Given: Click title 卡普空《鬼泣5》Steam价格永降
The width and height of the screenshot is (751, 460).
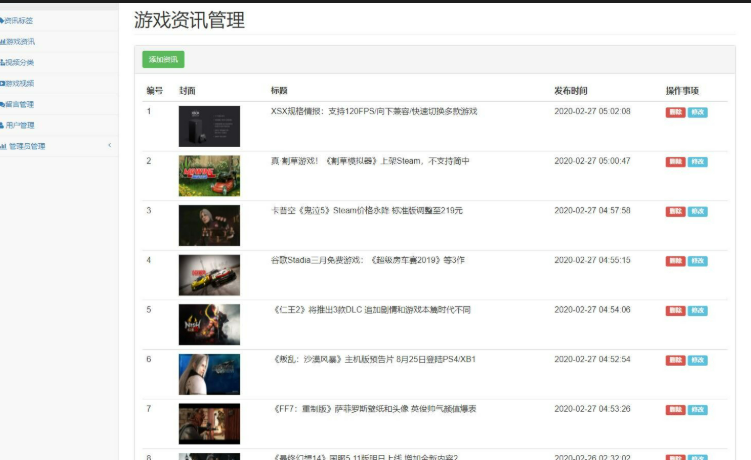Looking at the screenshot, I should [x=366, y=210].
